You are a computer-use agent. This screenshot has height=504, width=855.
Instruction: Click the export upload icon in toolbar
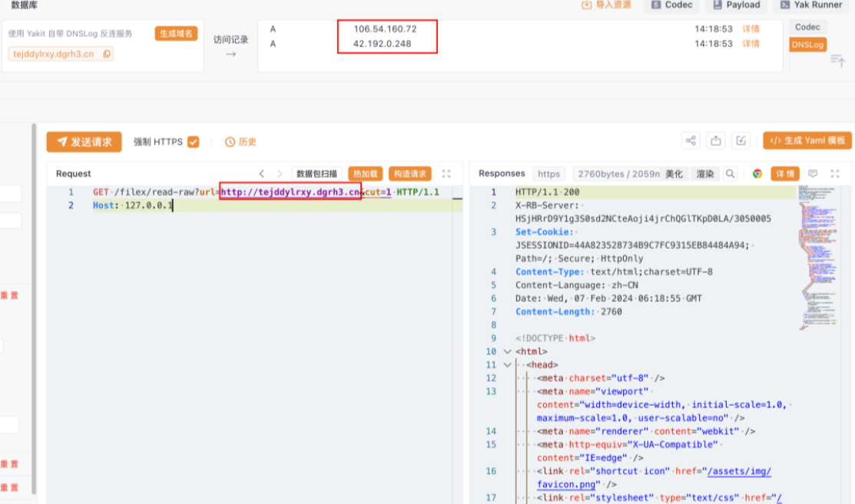(716, 141)
